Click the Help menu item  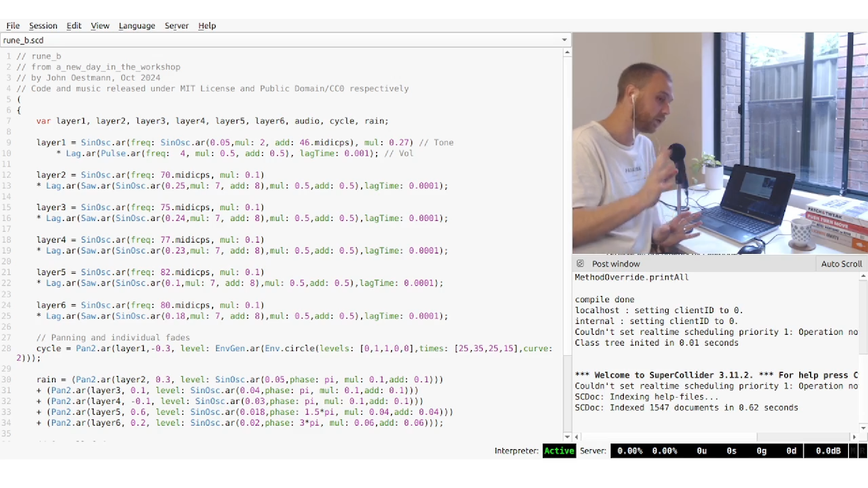pos(206,26)
